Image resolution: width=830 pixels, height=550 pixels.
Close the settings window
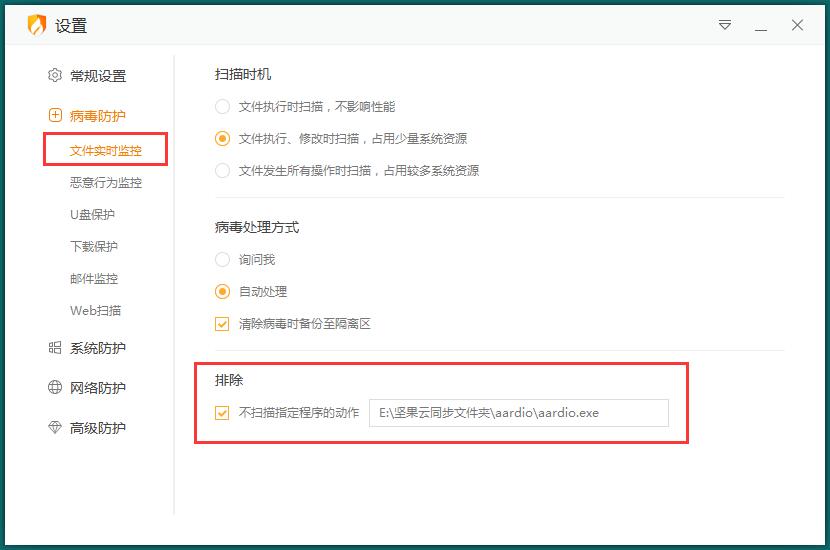pos(797,25)
